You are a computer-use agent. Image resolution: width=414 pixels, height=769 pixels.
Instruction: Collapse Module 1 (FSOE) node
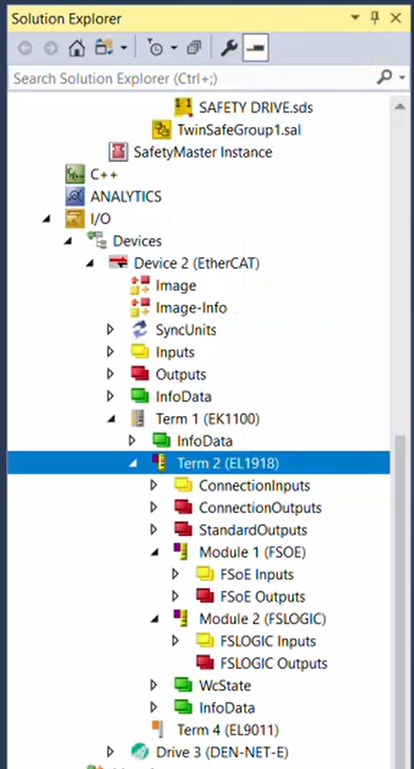click(155, 552)
